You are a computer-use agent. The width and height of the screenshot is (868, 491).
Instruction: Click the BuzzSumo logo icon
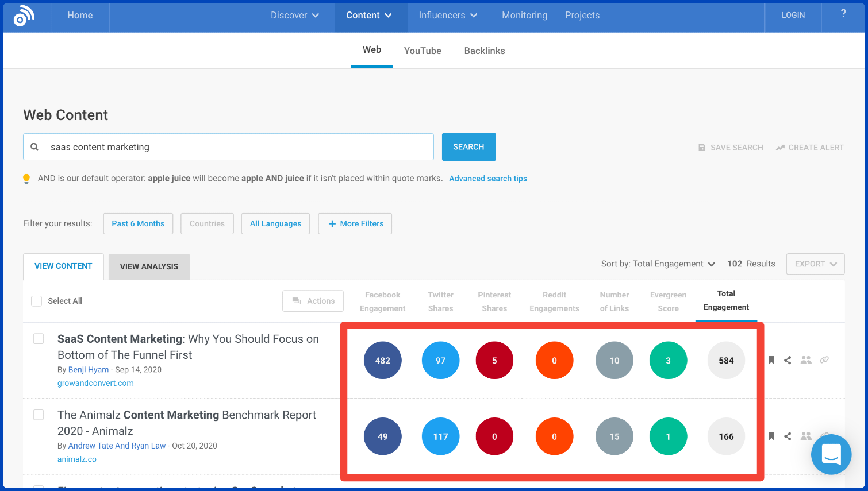[24, 16]
